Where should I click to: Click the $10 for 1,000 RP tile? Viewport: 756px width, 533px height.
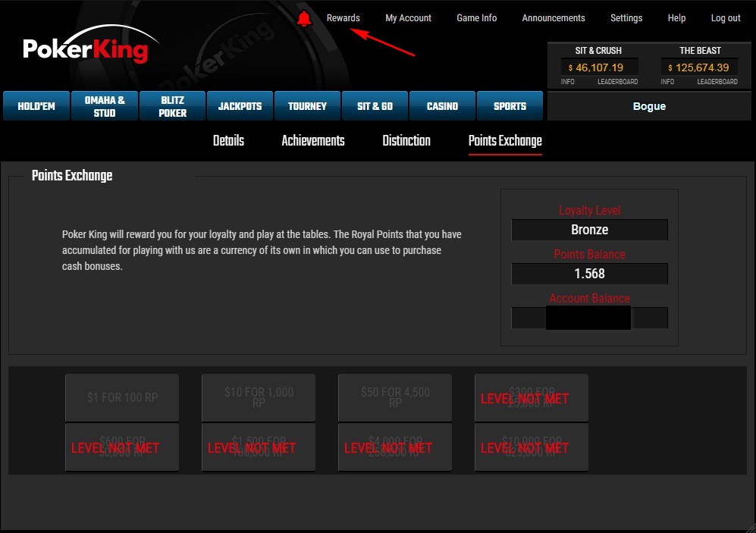pos(258,397)
